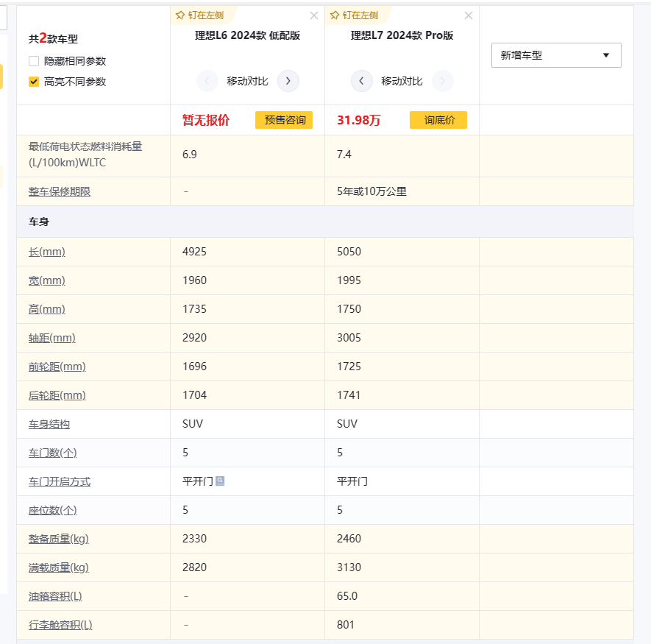Enable the 隐藏相同参数 checkbox
651x644 pixels.
click(x=34, y=61)
